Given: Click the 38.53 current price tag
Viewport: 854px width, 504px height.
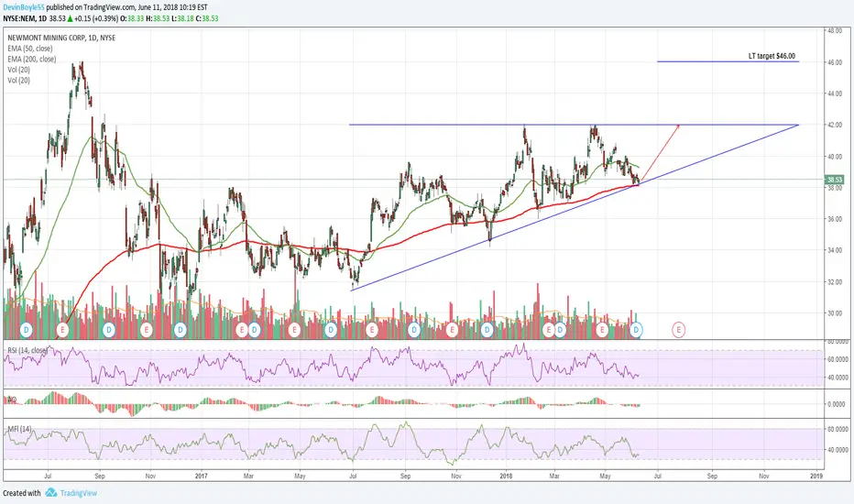Looking at the screenshot, I should tap(835, 180).
